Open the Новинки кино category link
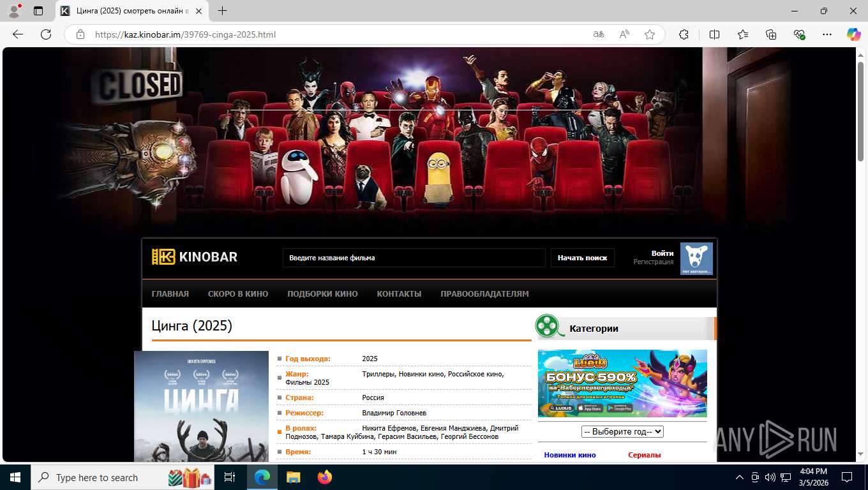Viewport: 868px width, 490px height. click(x=570, y=455)
